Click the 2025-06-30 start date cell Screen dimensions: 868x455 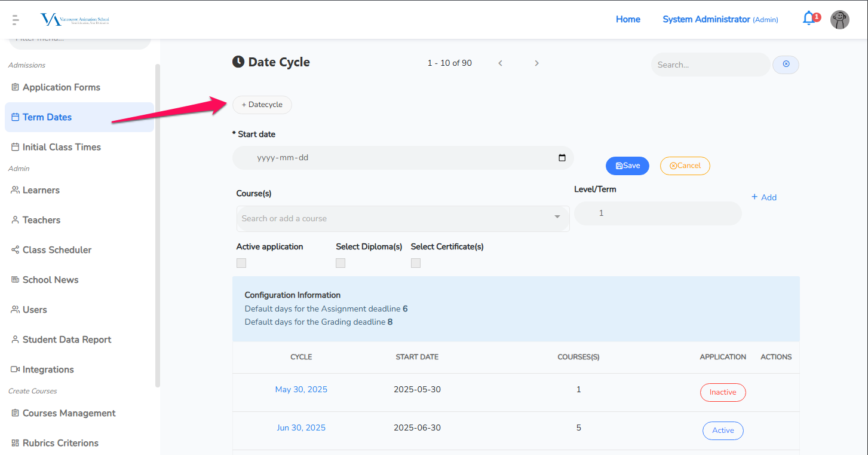[417, 427]
